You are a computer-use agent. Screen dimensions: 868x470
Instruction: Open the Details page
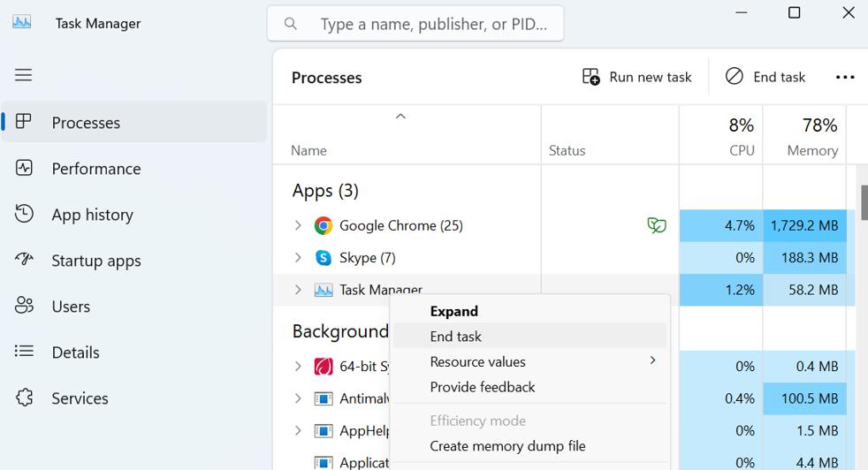coord(134,352)
